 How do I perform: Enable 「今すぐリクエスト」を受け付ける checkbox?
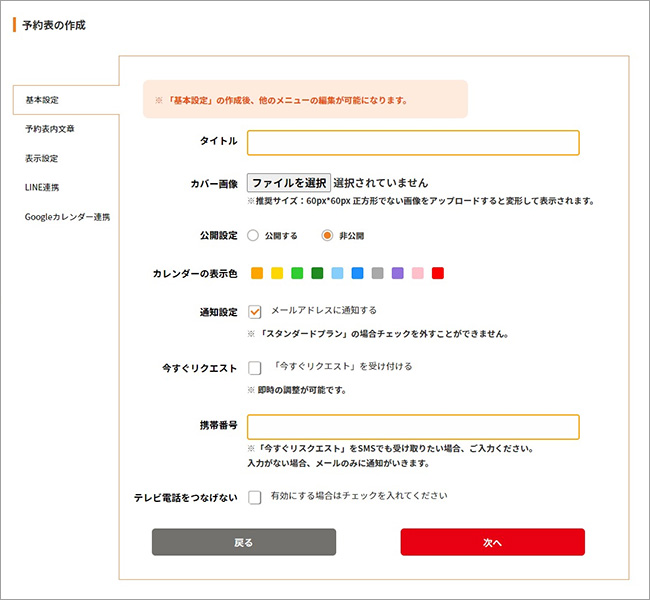[x=254, y=368]
